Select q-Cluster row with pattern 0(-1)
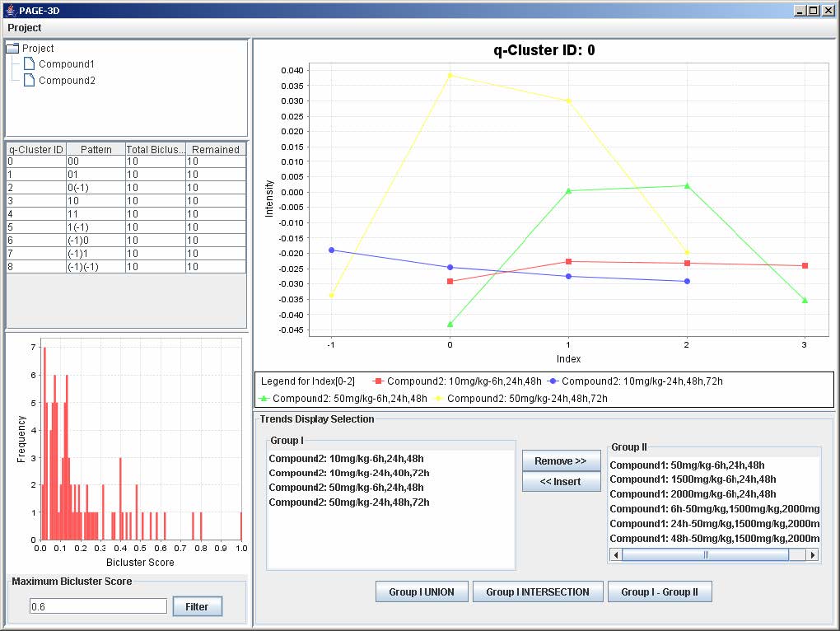The width and height of the screenshot is (840, 631). click(127, 188)
